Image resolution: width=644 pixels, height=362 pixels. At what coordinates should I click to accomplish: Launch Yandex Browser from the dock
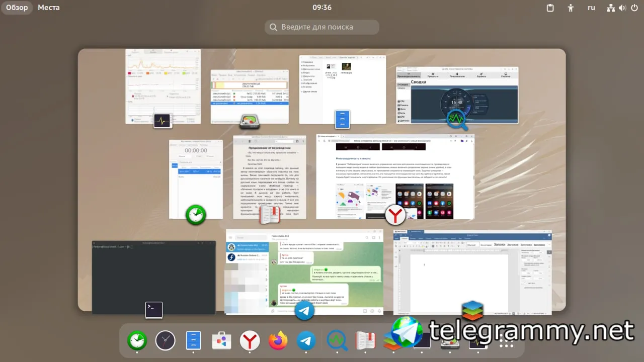click(250, 341)
